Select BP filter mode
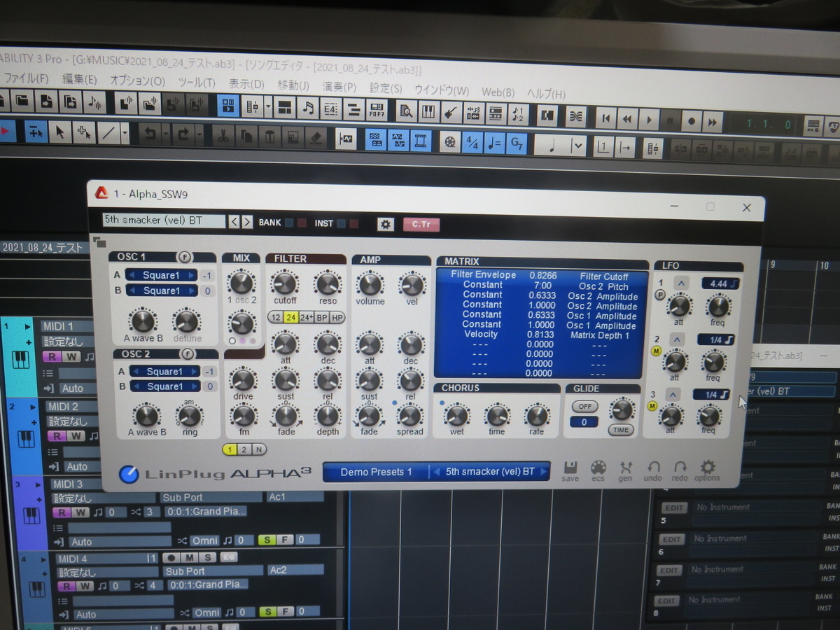This screenshot has height=630, width=840. (322, 318)
